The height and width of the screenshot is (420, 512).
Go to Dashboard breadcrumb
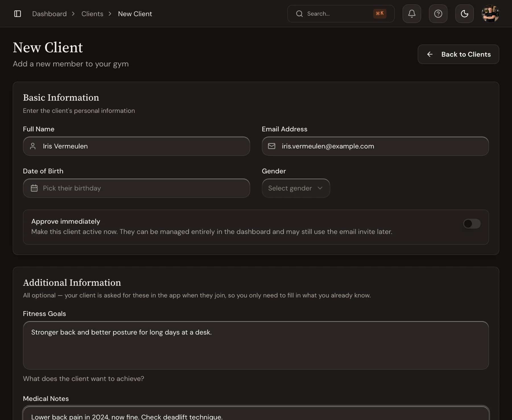pyautogui.click(x=49, y=14)
